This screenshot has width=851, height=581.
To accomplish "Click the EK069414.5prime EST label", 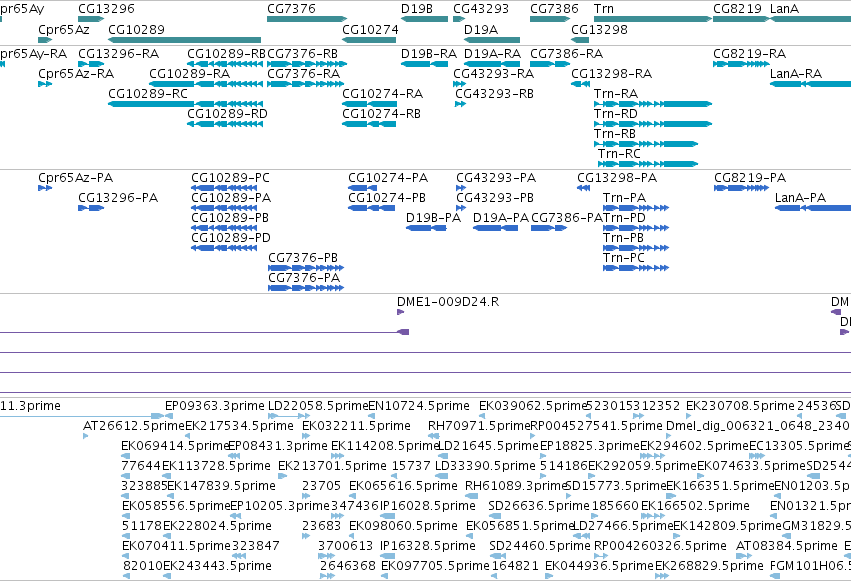I will point(175,446).
